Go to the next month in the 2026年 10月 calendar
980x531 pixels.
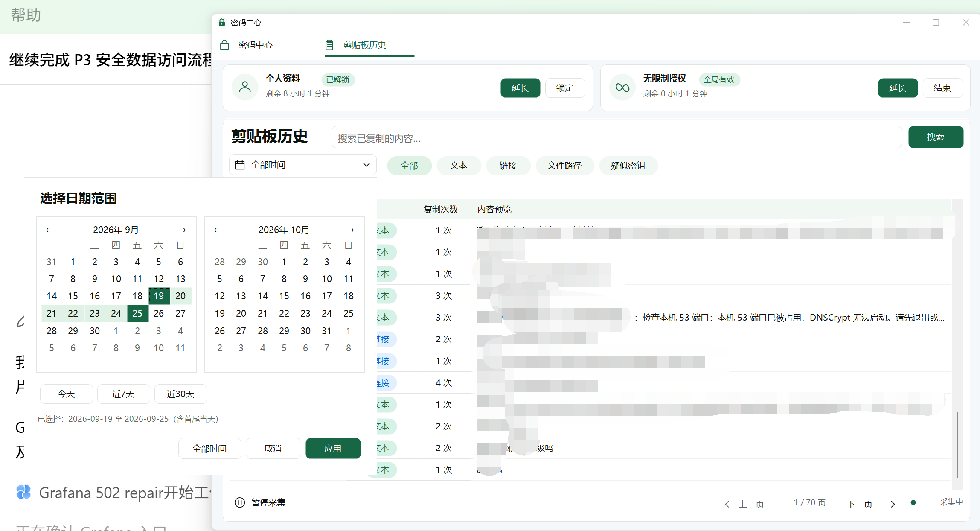[352, 230]
